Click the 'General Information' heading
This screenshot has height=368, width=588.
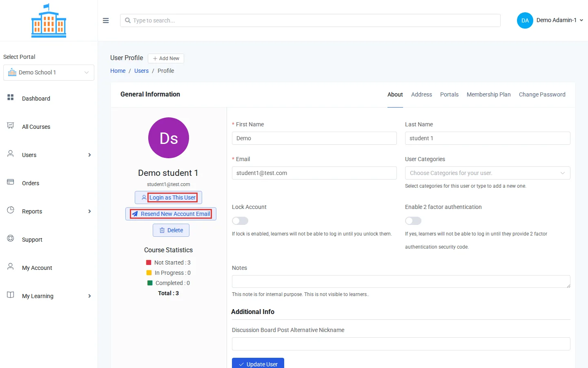pyautogui.click(x=150, y=94)
